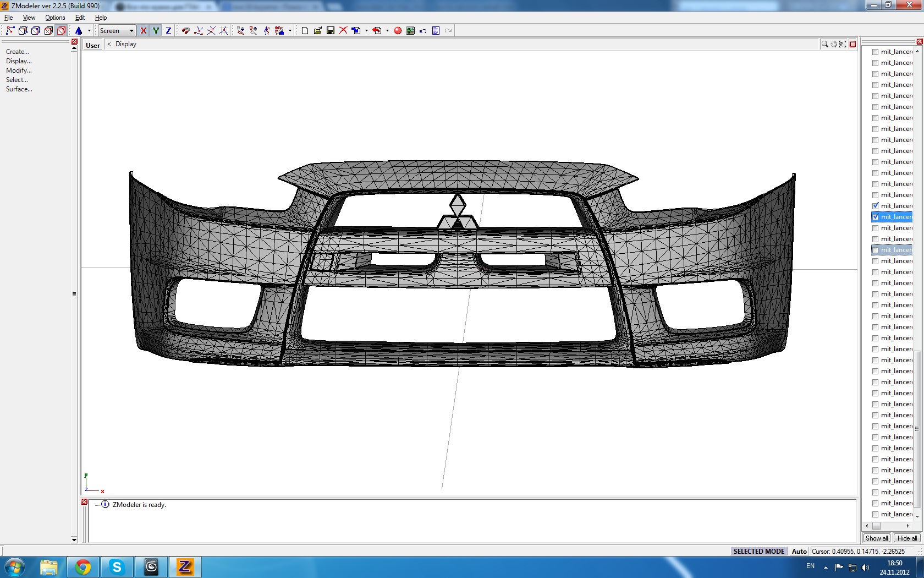Open a file with the folder icon
Image resolution: width=924 pixels, height=578 pixels.
click(317, 30)
